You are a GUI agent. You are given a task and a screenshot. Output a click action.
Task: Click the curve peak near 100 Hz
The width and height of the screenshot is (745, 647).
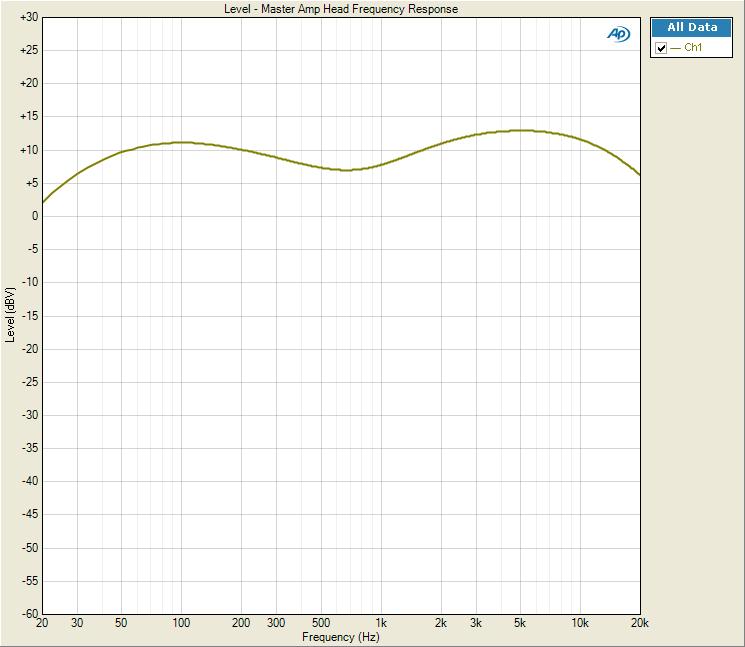point(181,142)
